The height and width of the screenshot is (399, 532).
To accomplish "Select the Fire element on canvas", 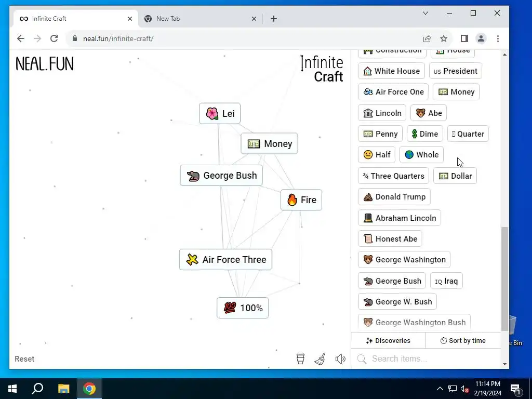I will (x=301, y=200).
